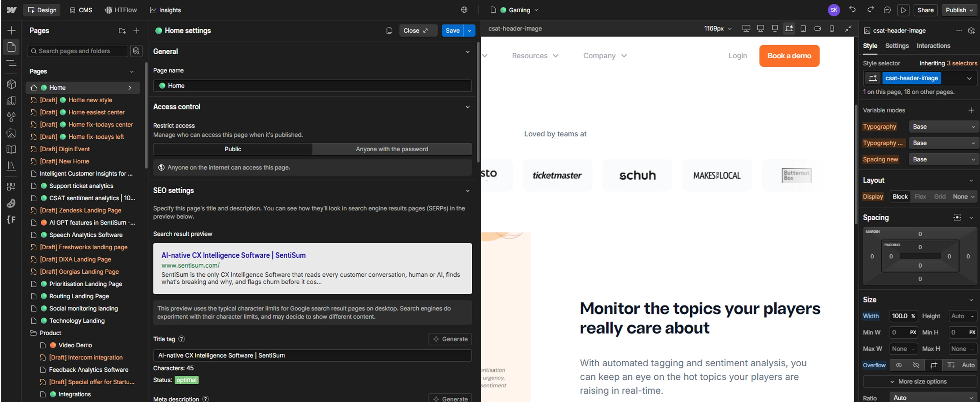
Task: Set access to Public
Action: point(233,149)
